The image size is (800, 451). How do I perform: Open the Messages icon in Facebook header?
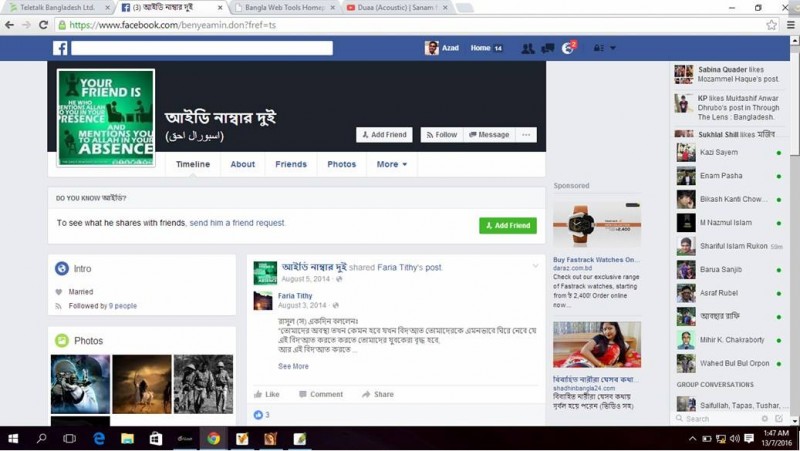click(547, 48)
